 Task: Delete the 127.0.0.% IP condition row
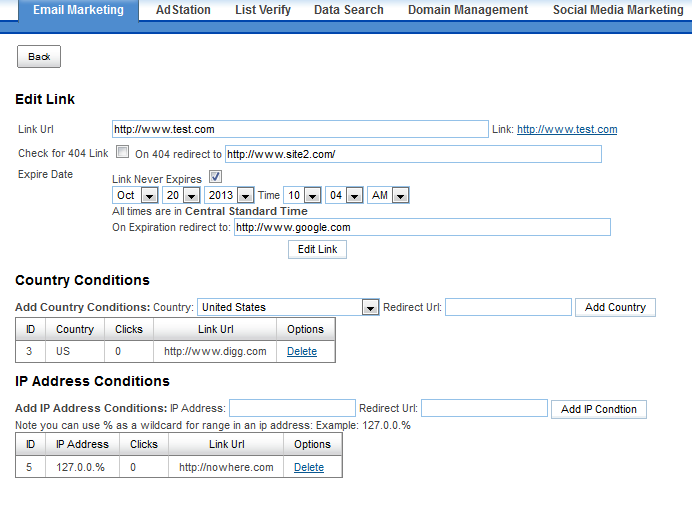(x=309, y=467)
